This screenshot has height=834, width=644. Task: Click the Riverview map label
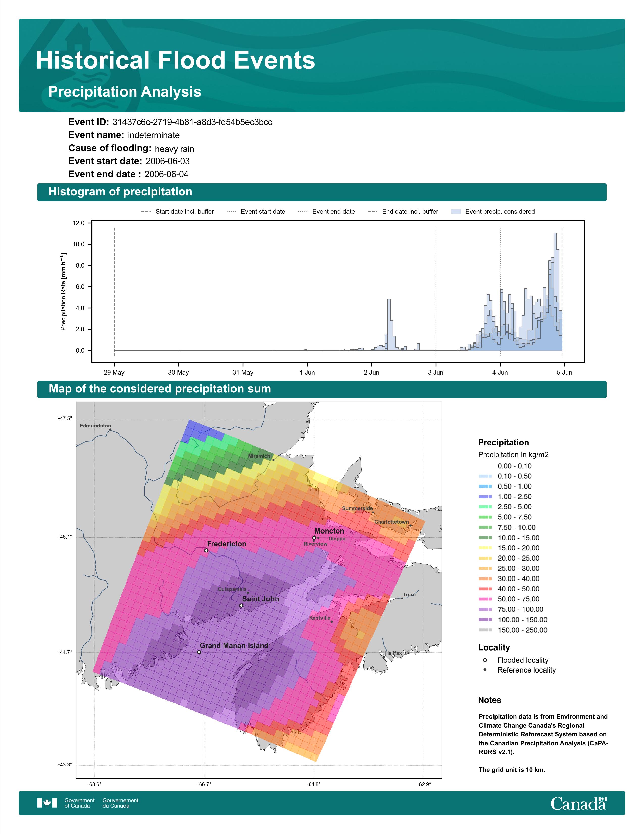(x=315, y=544)
